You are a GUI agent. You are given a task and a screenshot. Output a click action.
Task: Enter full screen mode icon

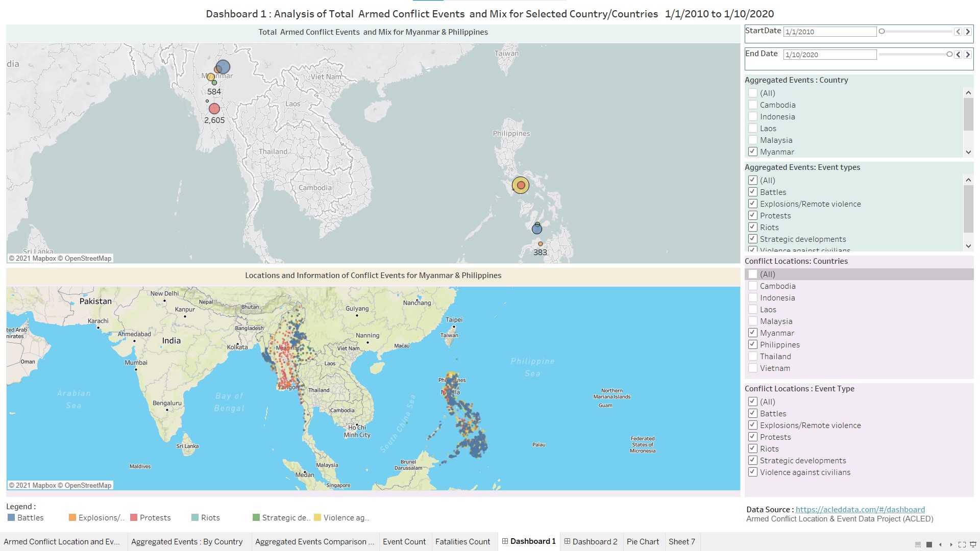(962, 544)
